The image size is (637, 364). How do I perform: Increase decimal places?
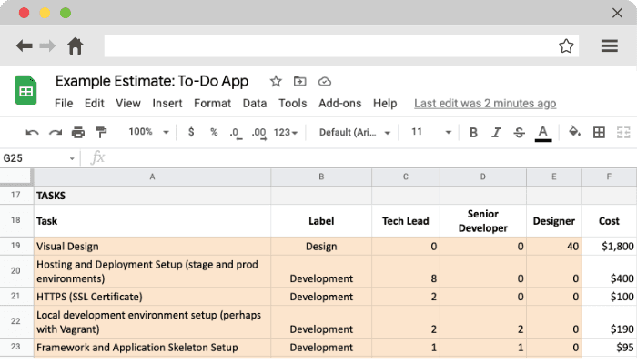coord(259,133)
